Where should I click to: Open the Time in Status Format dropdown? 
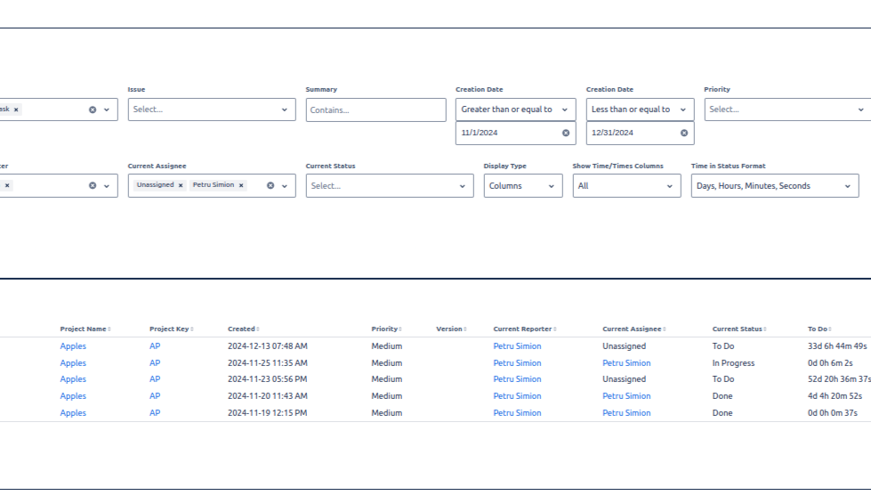(774, 186)
